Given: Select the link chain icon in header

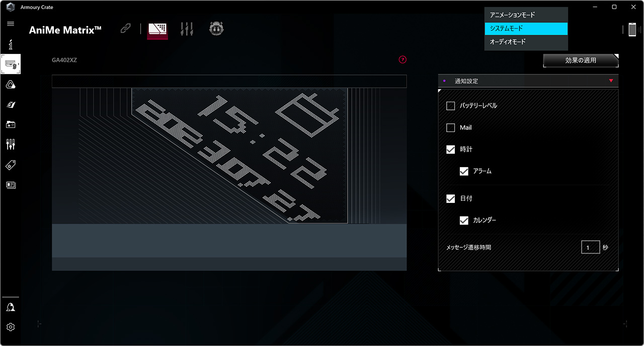Looking at the screenshot, I should click(x=125, y=29).
